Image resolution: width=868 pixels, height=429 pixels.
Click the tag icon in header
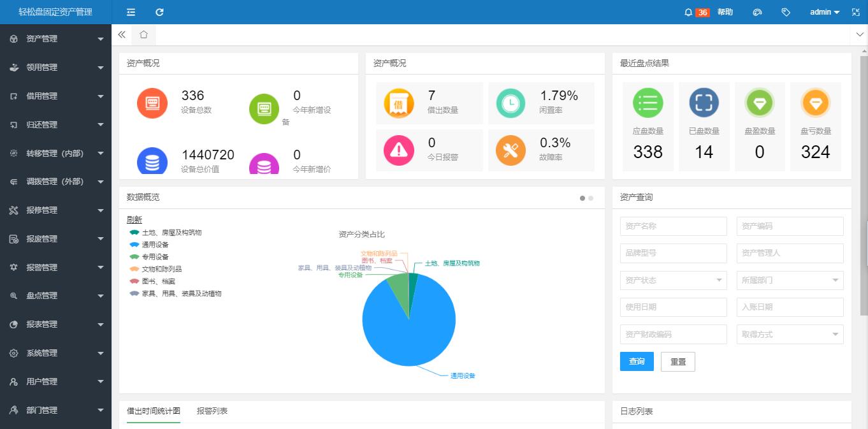point(786,12)
